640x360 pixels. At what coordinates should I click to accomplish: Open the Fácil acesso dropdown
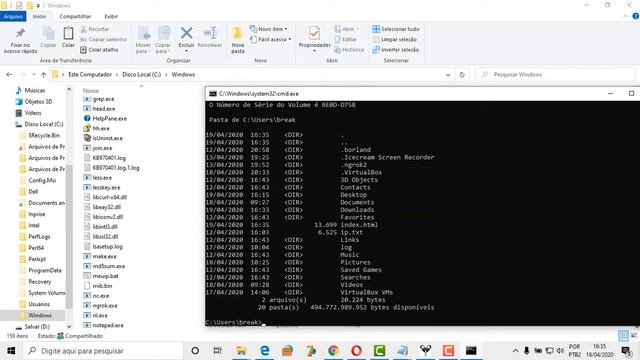click(270, 39)
